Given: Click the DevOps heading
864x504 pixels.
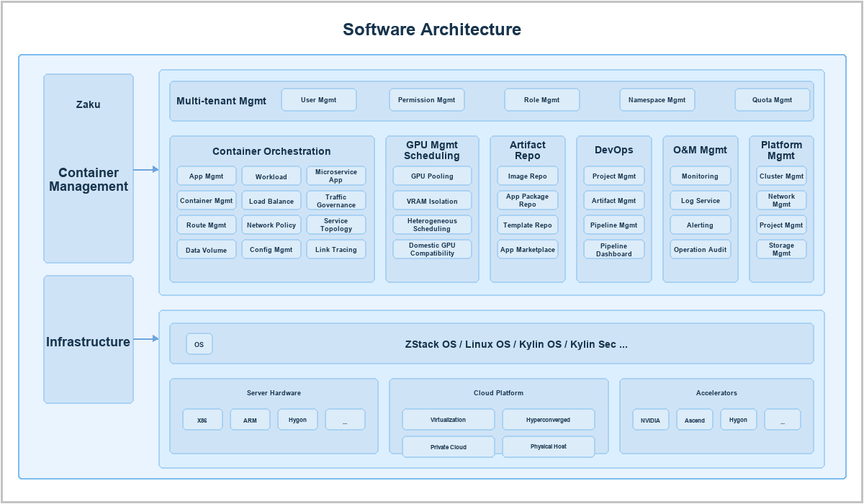Looking at the screenshot, I should click(x=614, y=150).
